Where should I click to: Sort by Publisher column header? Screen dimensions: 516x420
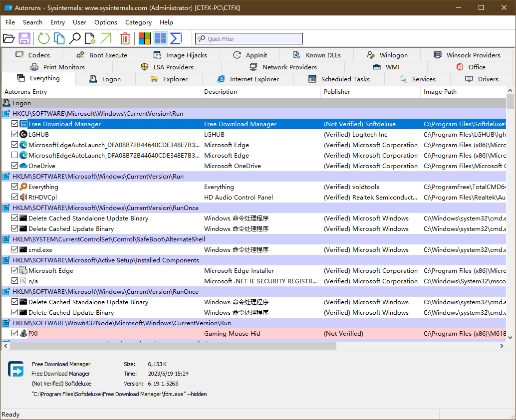(x=371, y=92)
